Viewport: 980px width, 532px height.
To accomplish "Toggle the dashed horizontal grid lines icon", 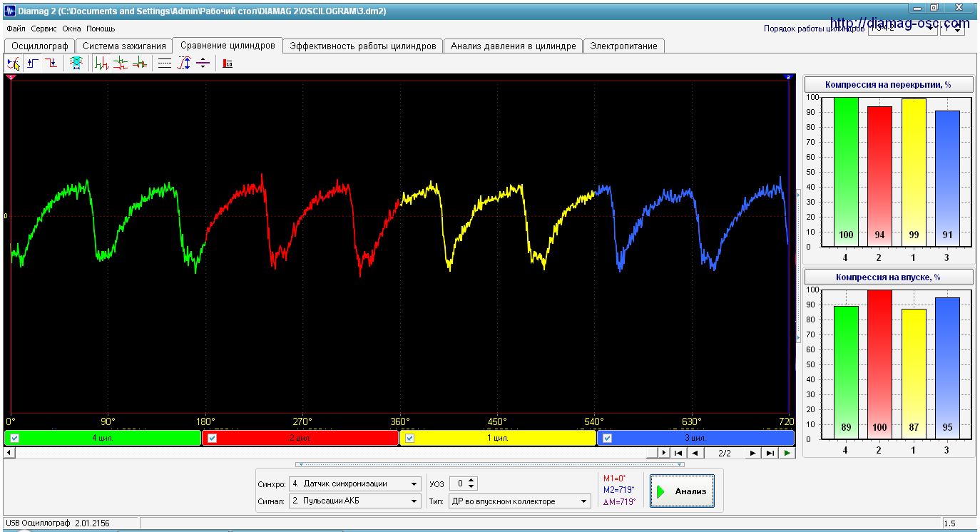I will coord(165,63).
